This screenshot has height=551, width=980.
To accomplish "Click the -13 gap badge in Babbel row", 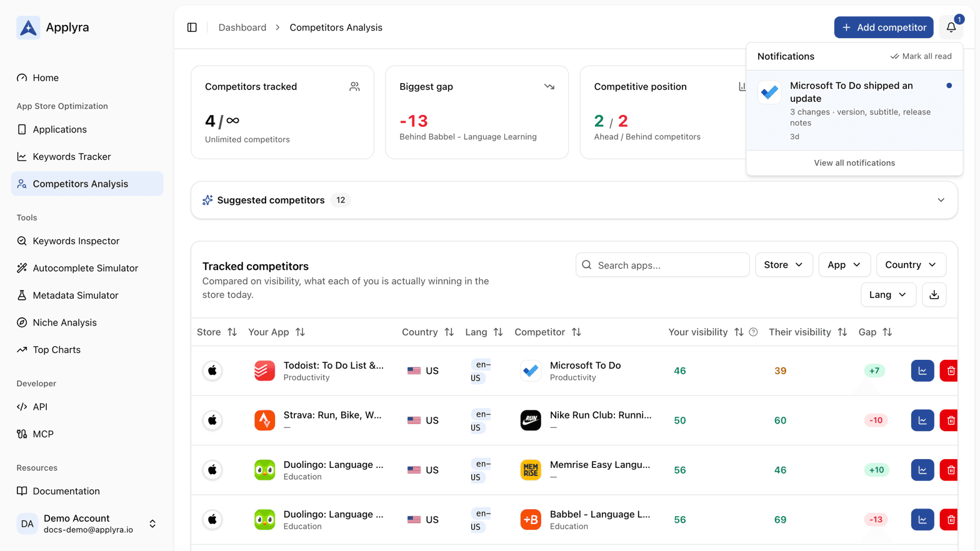I will [x=876, y=520].
